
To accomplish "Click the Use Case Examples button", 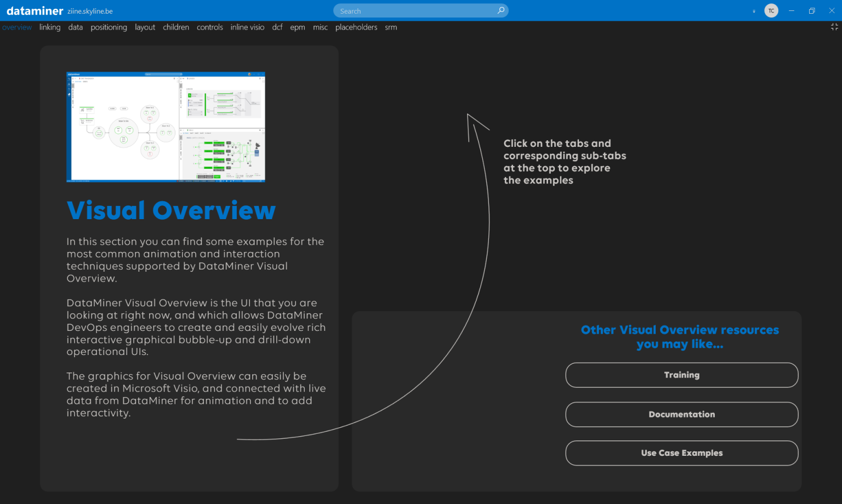I will 681,453.
